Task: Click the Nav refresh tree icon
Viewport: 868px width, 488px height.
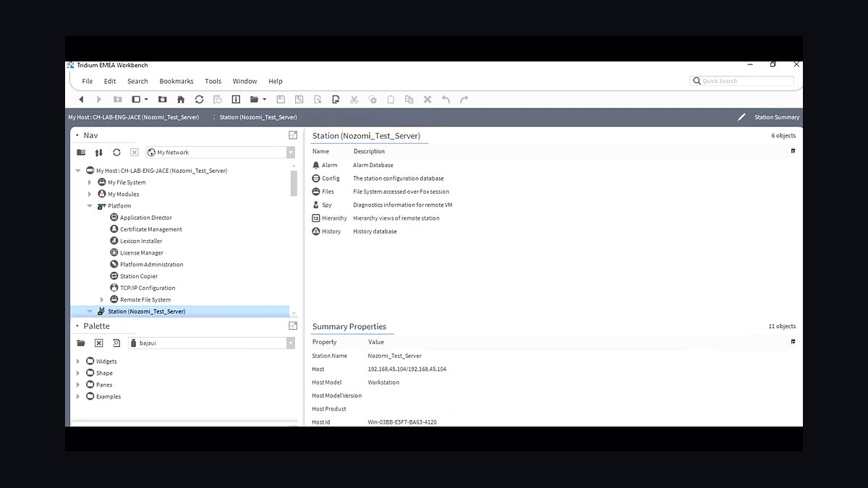Action: [116, 153]
